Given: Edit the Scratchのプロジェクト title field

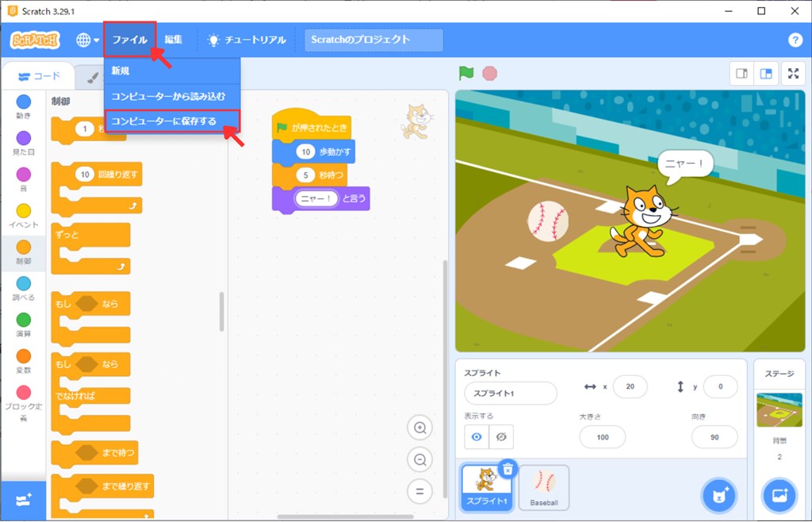Looking at the screenshot, I should [373, 40].
